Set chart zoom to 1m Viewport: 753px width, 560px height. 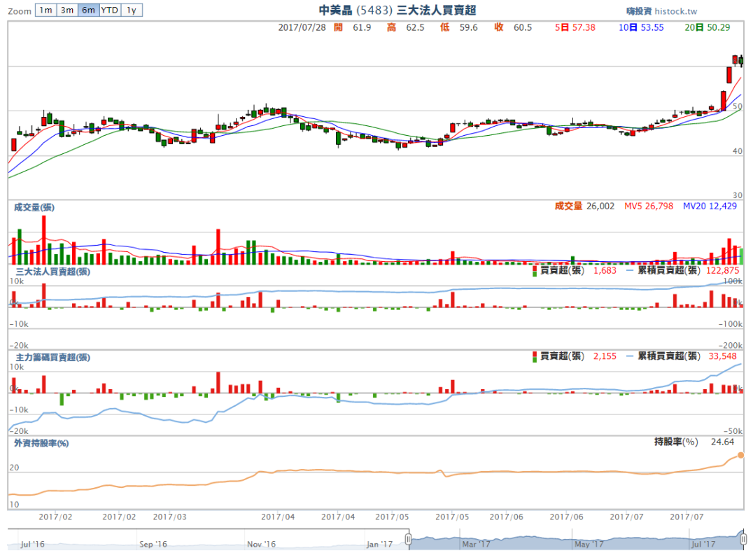click(x=45, y=10)
